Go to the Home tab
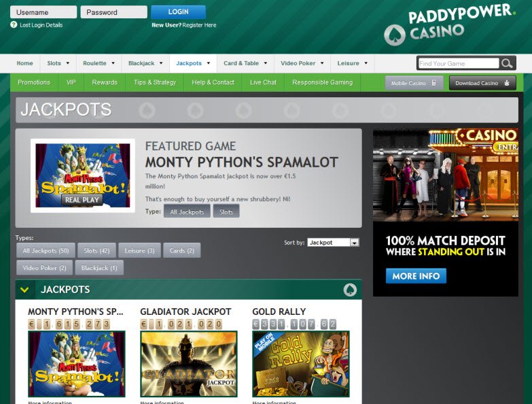This screenshot has height=404, width=532. 24,63
